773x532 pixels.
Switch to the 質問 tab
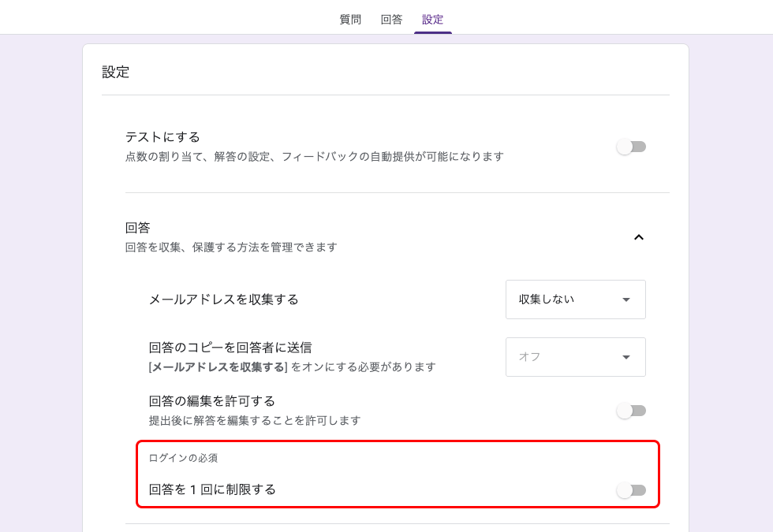pyautogui.click(x=351, y=19)
